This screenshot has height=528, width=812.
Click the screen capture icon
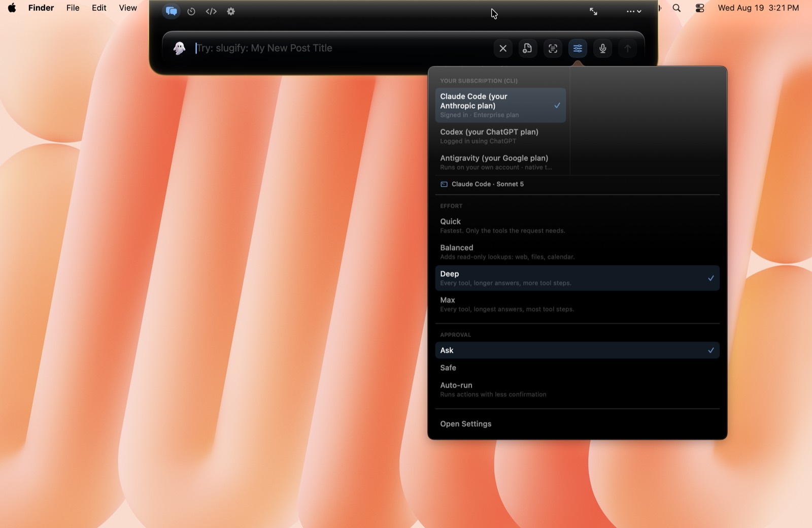click(x=553, y=48)
